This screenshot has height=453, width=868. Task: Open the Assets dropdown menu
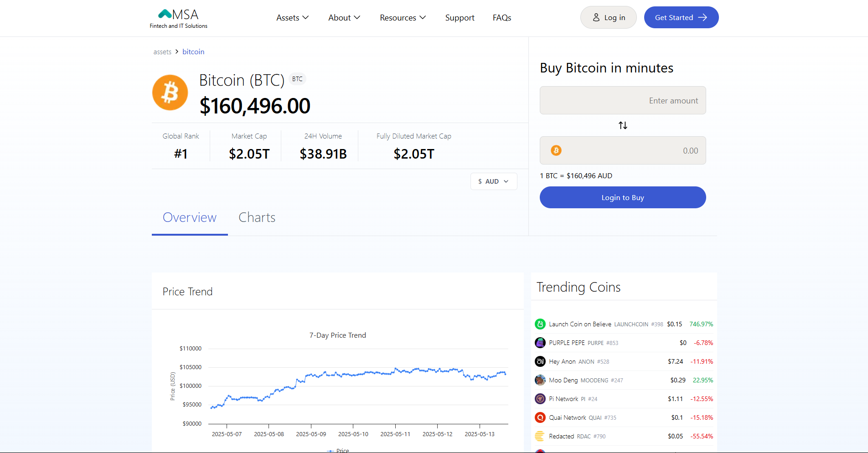(292, 17)
